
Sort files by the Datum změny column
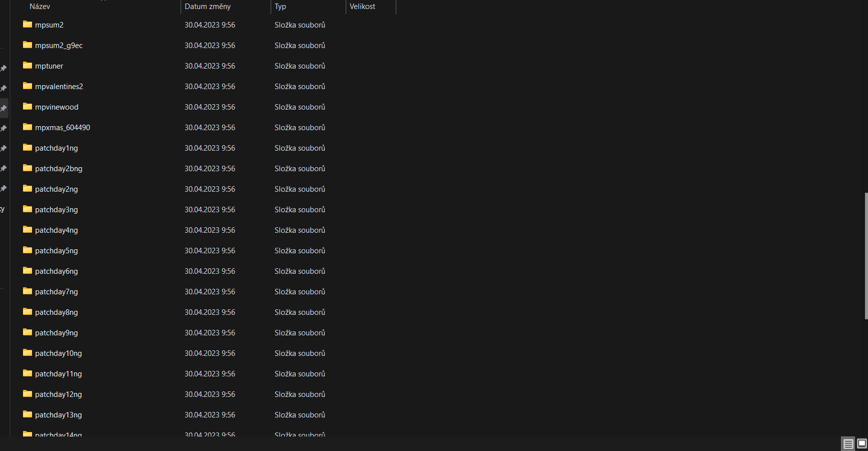[207, 7]
